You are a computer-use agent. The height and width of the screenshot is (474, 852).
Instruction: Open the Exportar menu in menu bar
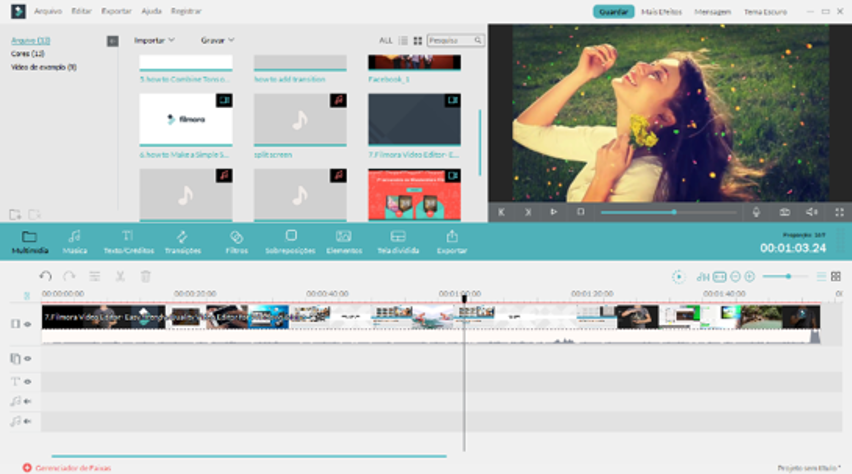pos(116,11)
